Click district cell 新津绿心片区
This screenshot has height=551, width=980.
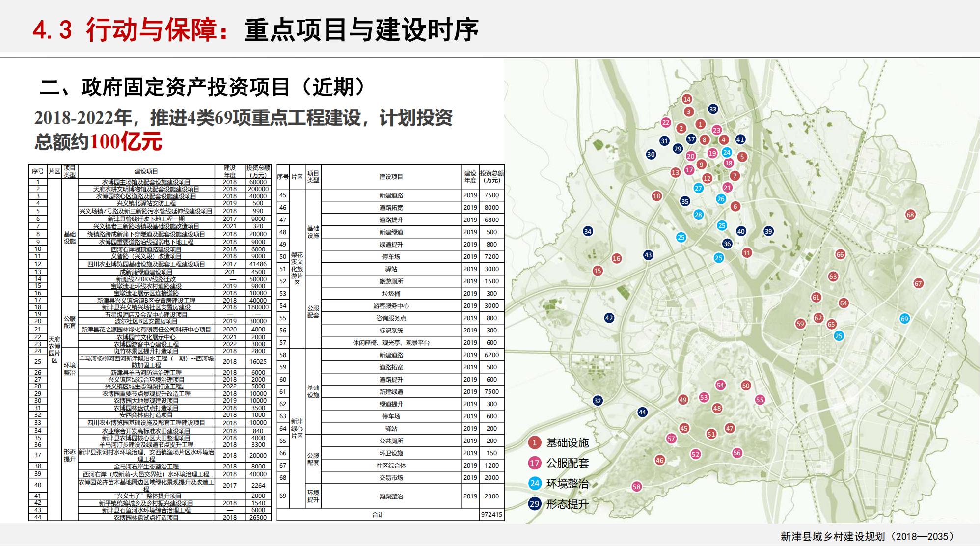[x=297, y=428]
